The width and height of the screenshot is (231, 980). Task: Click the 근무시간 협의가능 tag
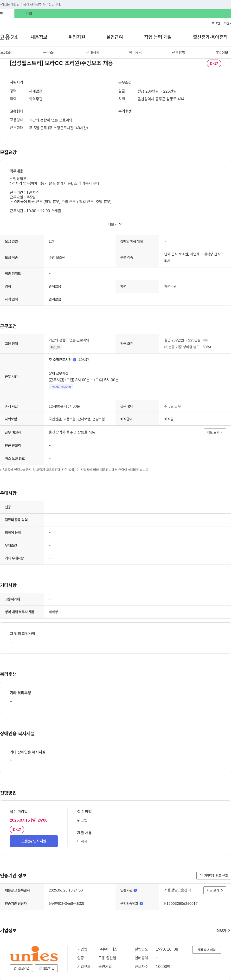tap(61, 387)
